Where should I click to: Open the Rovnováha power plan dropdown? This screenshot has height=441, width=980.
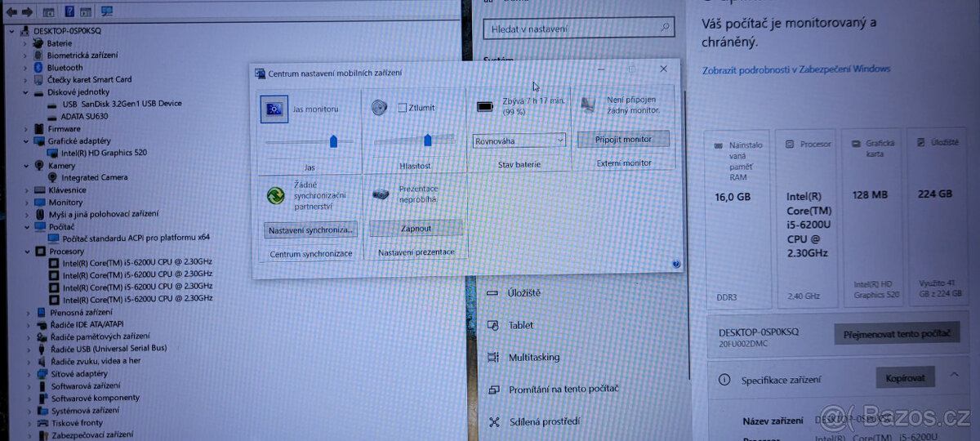(519, 140)
